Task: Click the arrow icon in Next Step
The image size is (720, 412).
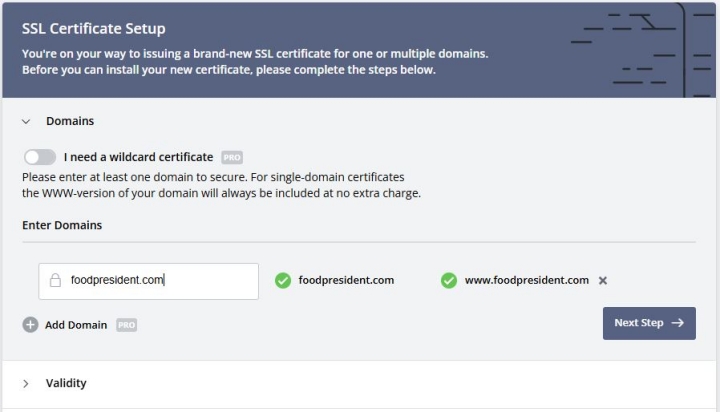Action: tap(677, 323)
